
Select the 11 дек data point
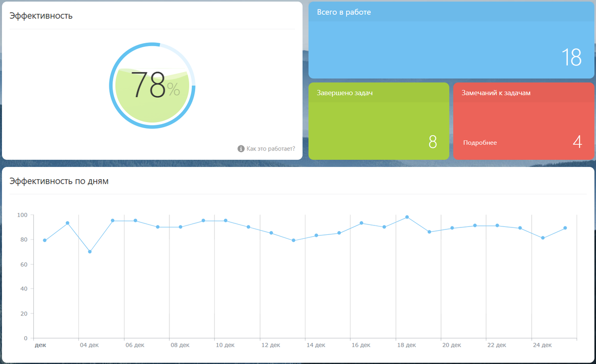pos(248,227)
